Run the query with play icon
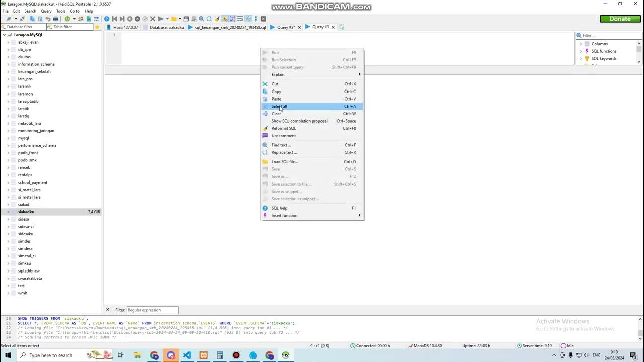644x362 pixels. coord(161,19)
